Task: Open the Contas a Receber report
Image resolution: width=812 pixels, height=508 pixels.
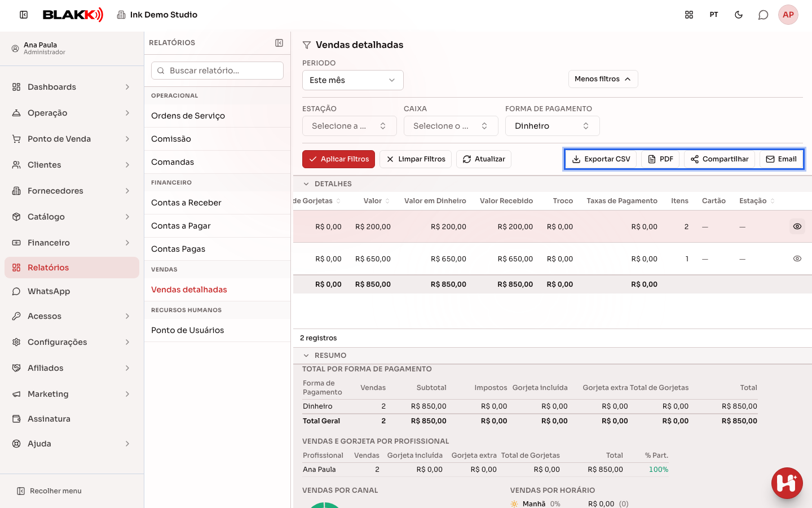Action: pyautogui.click(x=217, y=203)
